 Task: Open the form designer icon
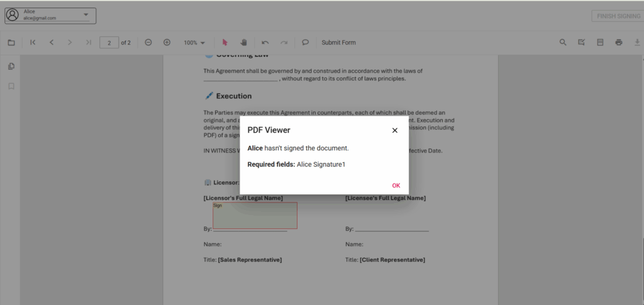pyautogui.click(x=600, y=42)
